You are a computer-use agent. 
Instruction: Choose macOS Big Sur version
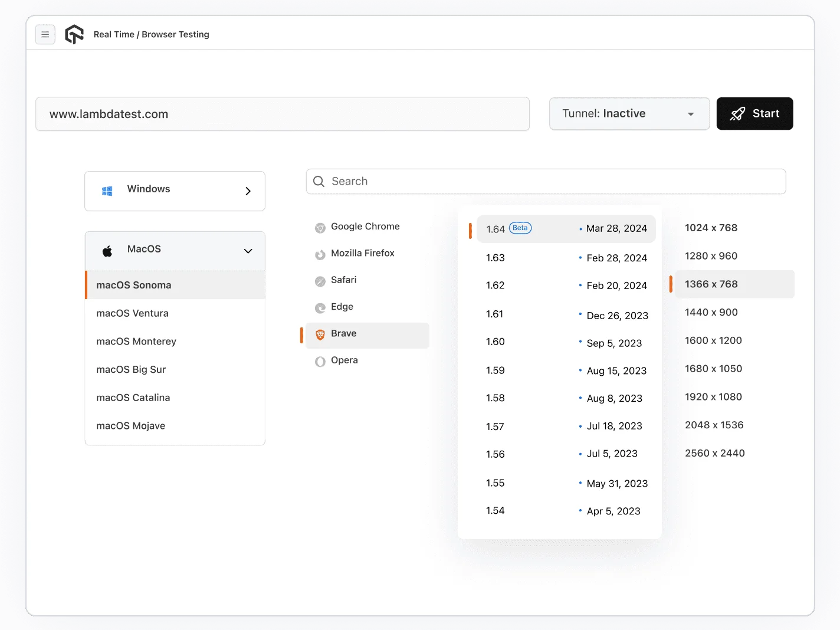point(131,370)
